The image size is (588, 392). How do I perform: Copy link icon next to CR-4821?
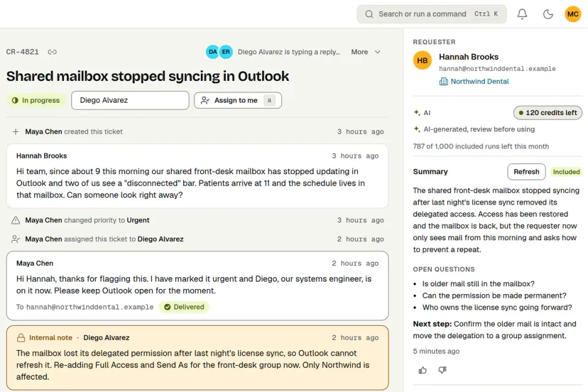point(52,52)
